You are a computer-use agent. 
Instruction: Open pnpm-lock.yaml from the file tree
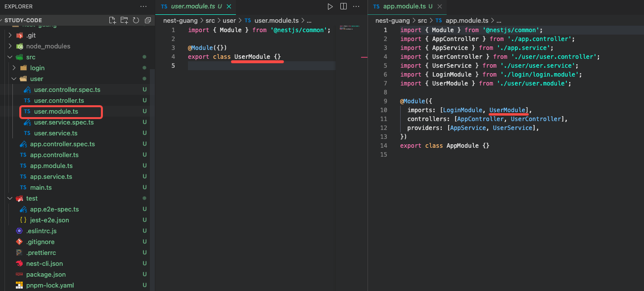click(x=77, y=286)
